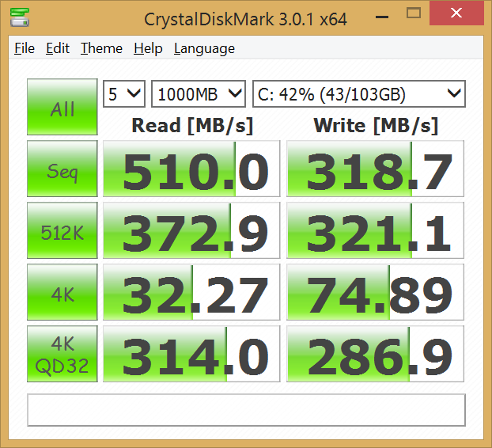492x448 pixels.
Task: Run the 512K benchmark test
Action: click(x=62, y=230)
